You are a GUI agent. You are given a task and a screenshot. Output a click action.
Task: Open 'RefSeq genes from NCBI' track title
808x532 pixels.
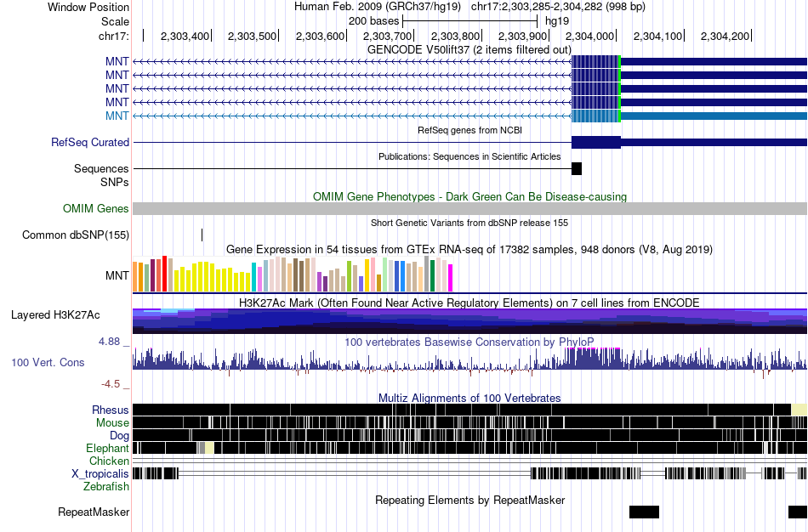[x=469, y=130]
